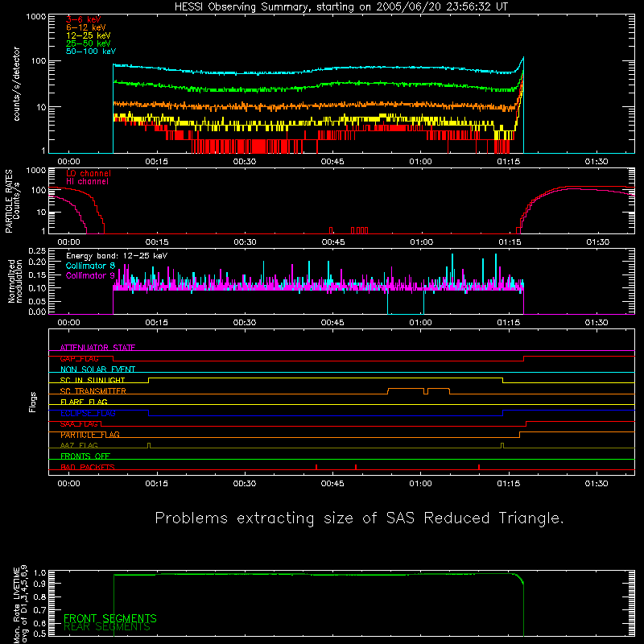Select the blue ECLIPSE_FLAG label

click(x=88, y=413)
